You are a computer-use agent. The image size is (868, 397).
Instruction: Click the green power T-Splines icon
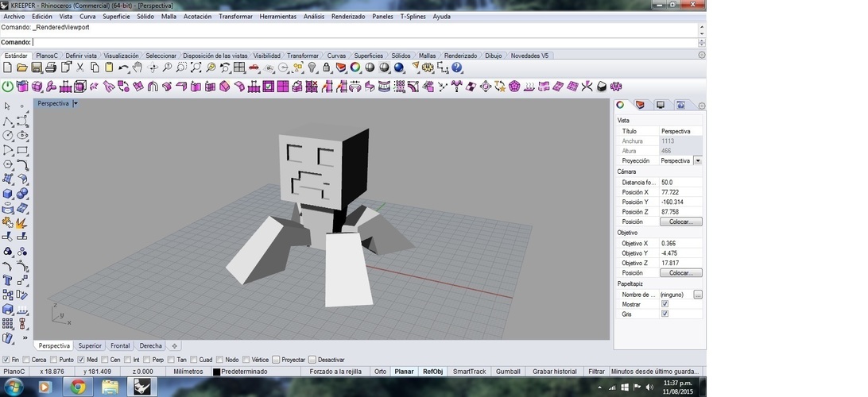tap(8, 87)
